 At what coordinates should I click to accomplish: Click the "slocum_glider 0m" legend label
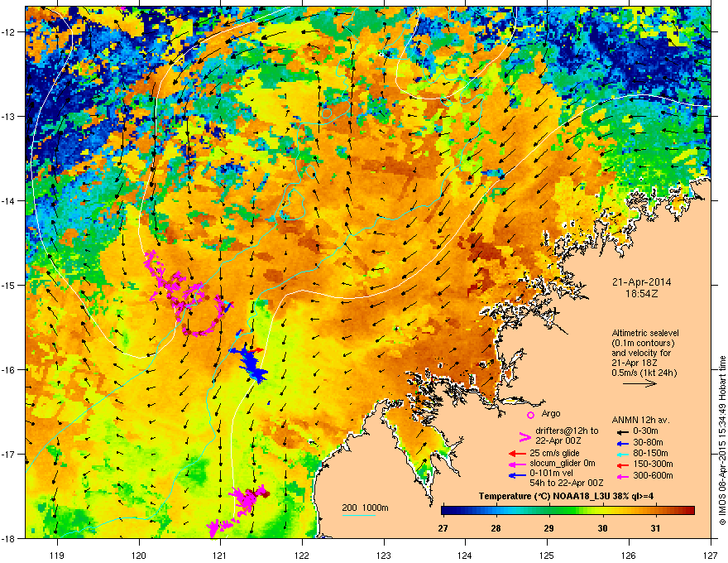563,464
